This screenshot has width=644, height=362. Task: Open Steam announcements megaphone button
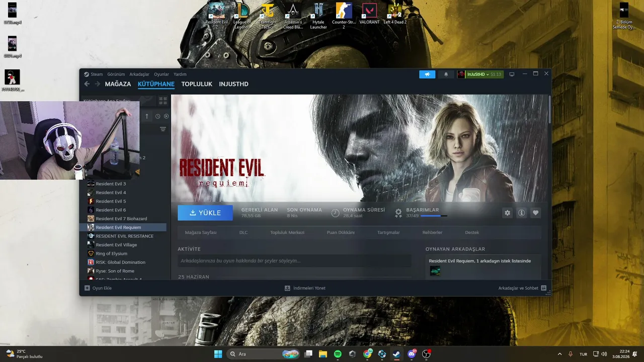(x=427, y=74)
